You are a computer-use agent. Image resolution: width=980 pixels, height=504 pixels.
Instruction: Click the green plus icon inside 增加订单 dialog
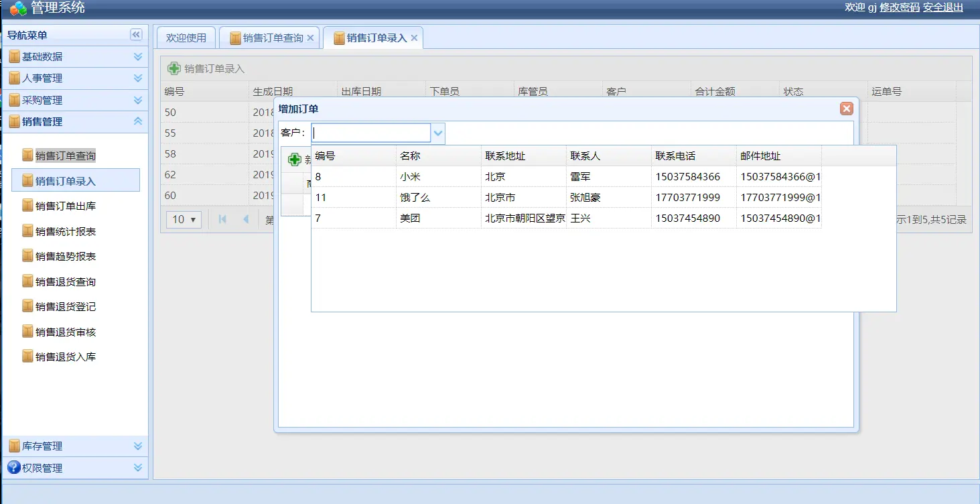295,160
